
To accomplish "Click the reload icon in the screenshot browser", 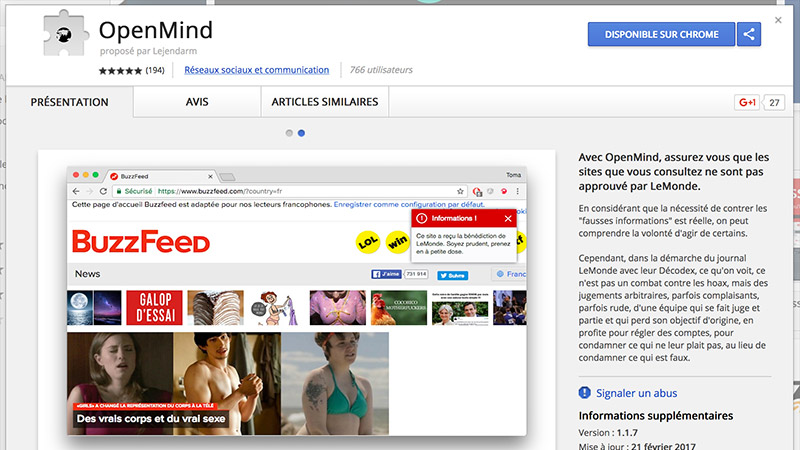I will (x=103, y=191).
